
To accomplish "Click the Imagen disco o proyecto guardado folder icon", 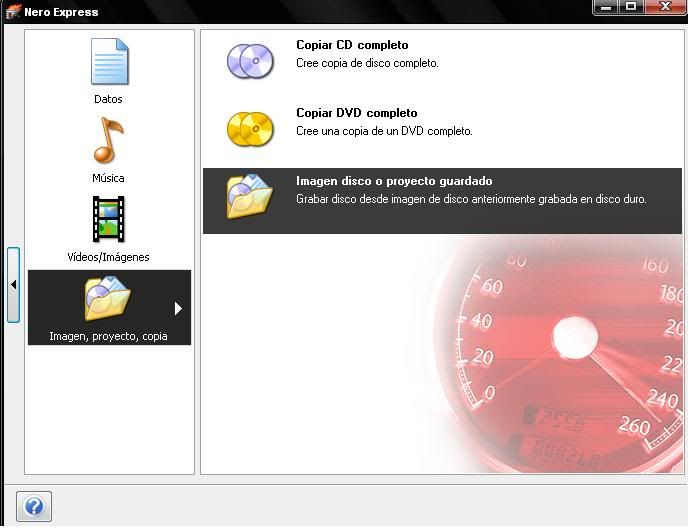I will [x=250, y=196].
